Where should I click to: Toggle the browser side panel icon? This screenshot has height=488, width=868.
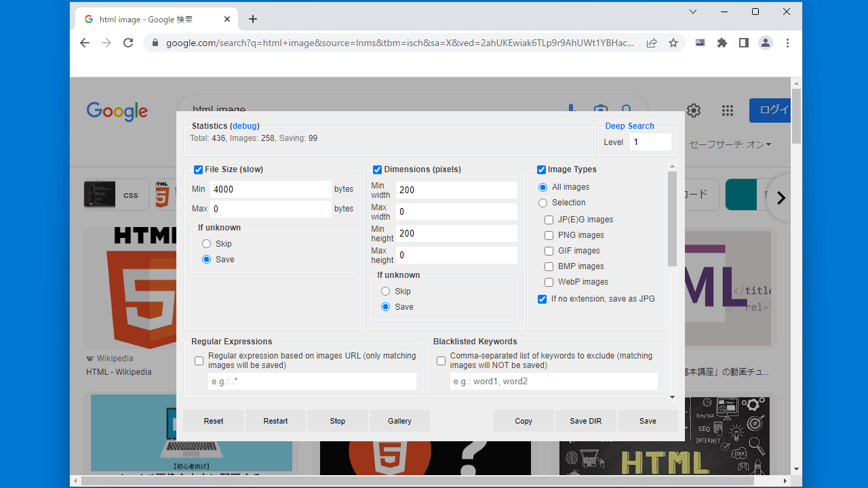pos(744,43)
